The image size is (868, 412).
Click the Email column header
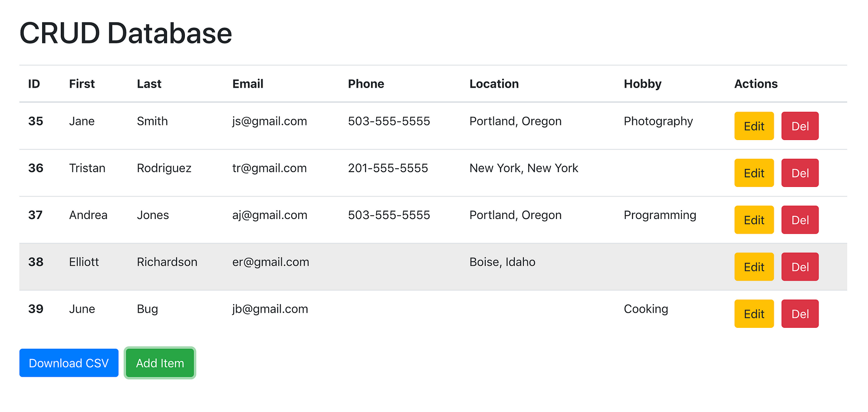point(248,84)
